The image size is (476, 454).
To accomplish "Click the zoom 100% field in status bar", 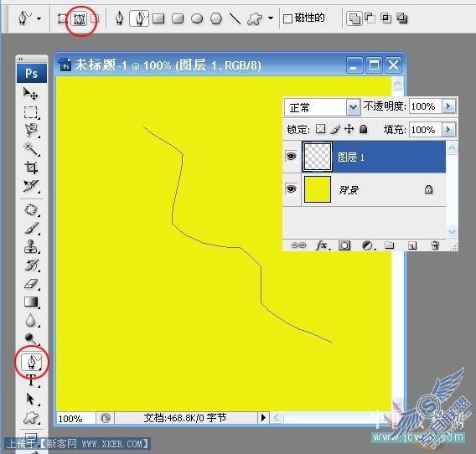I will point(76,419).
